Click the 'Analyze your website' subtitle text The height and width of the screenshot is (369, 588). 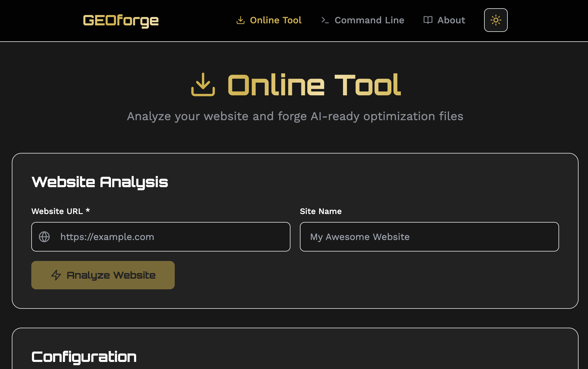pyautogui.click(x=295, y=116)
